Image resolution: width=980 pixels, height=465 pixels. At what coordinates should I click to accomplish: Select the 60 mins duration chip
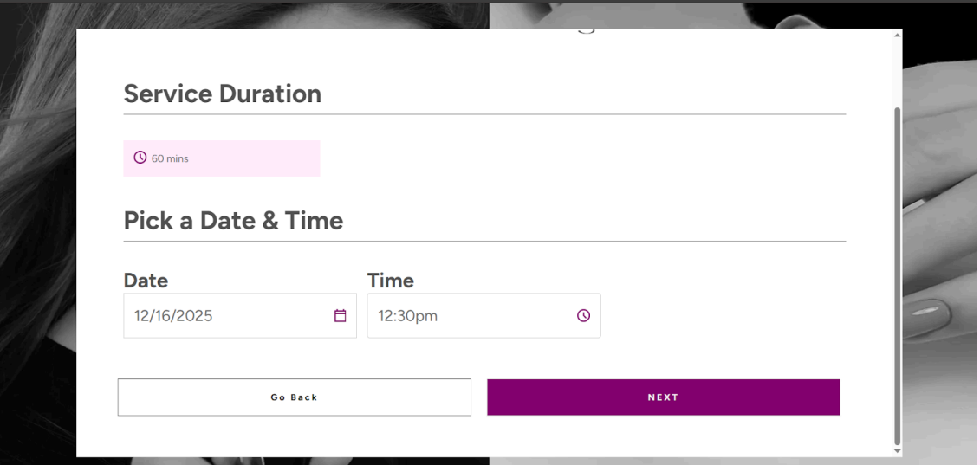[x=221, y=158]
